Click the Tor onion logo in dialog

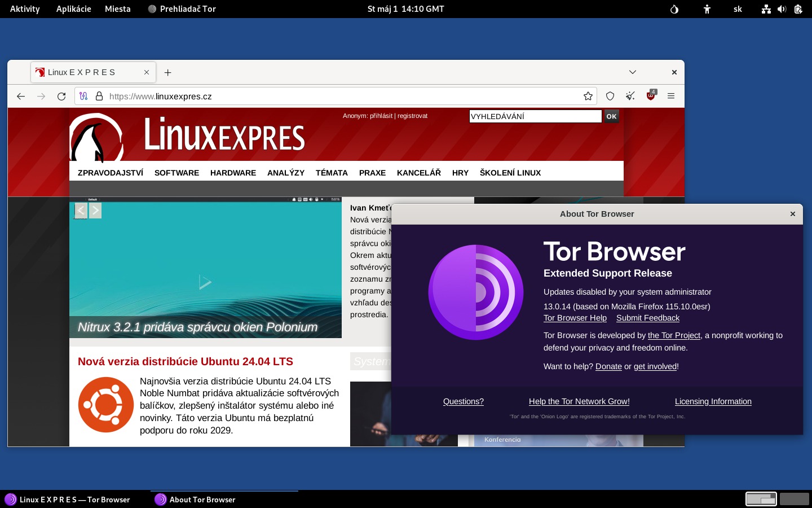click(476, 292)
